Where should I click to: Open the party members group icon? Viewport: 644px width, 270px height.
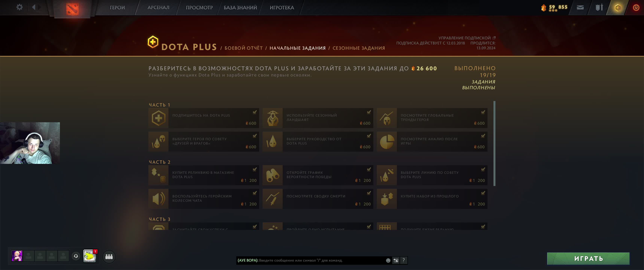[109, 256]
